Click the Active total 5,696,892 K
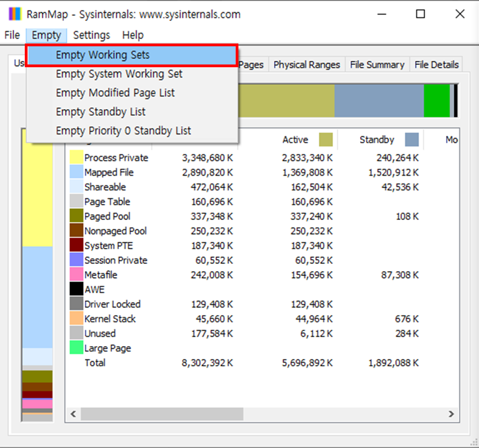 307,363
